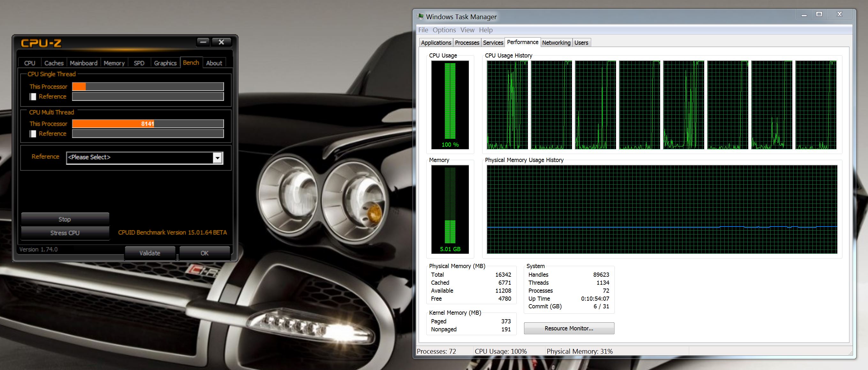Open the Services tab in Task Manager
This screenshot has height=370, width=868.
[493, 43]
